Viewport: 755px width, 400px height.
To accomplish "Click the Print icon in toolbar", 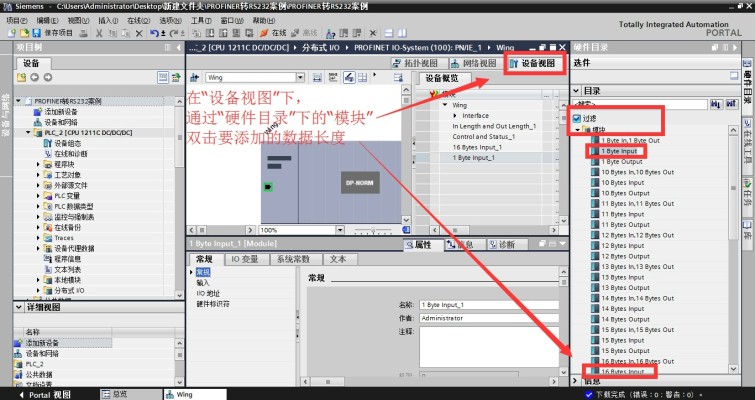I will click(x=84, y=33).
